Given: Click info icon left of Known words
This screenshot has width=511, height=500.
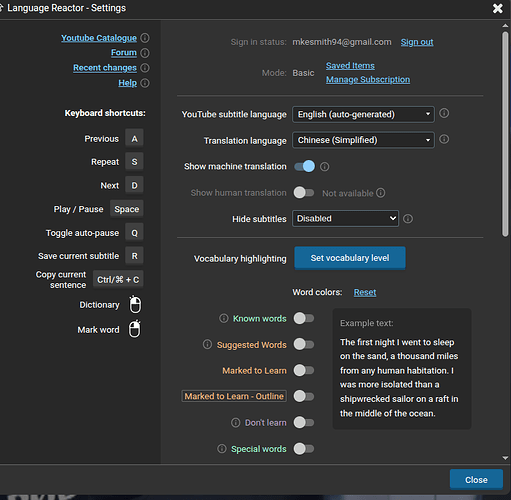Looking at the screenshot, I should coord(224,318).
